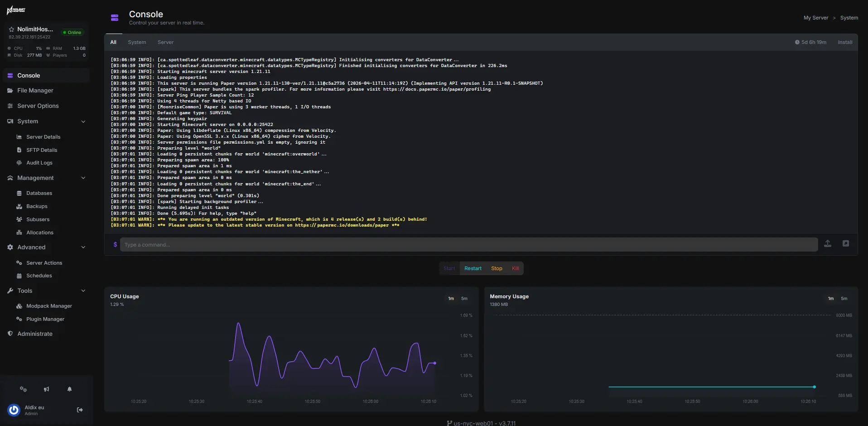
Task: Switch to the Server console tab
Action: tap(165, 42)
